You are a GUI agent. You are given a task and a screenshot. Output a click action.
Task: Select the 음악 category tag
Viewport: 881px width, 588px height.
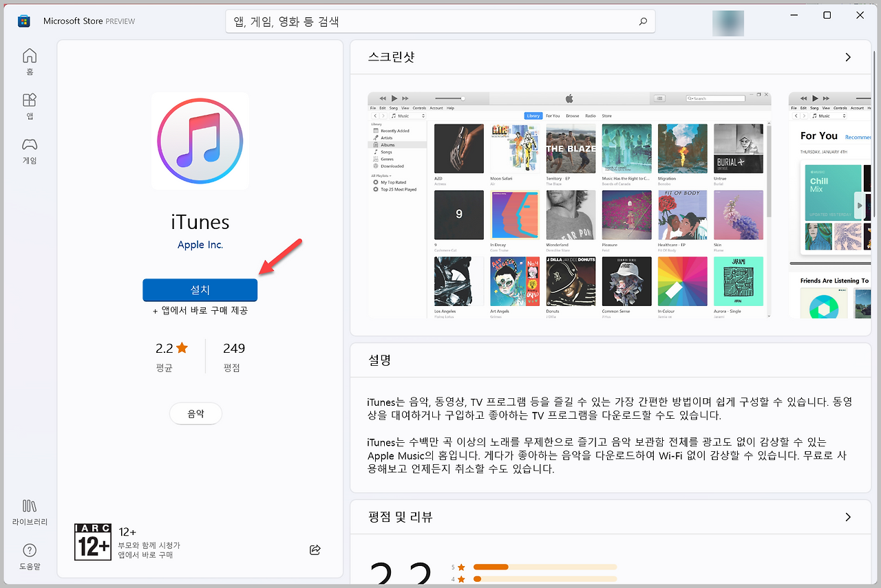pyautogui.click(x=196, y=414)
